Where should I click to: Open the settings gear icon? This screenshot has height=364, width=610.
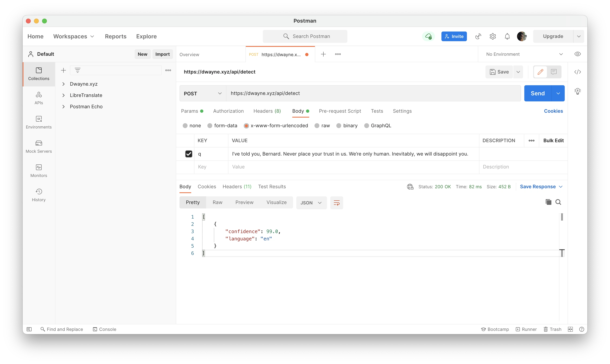pyautogui.click(x=493, y=36)
